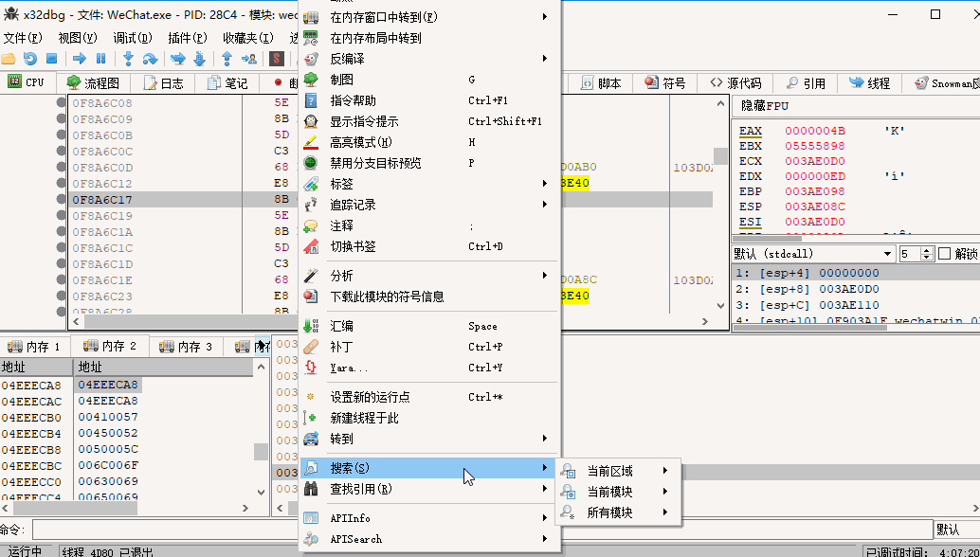Click the 隐藏FPU button

pyautogui.click(x=764, y=105)
